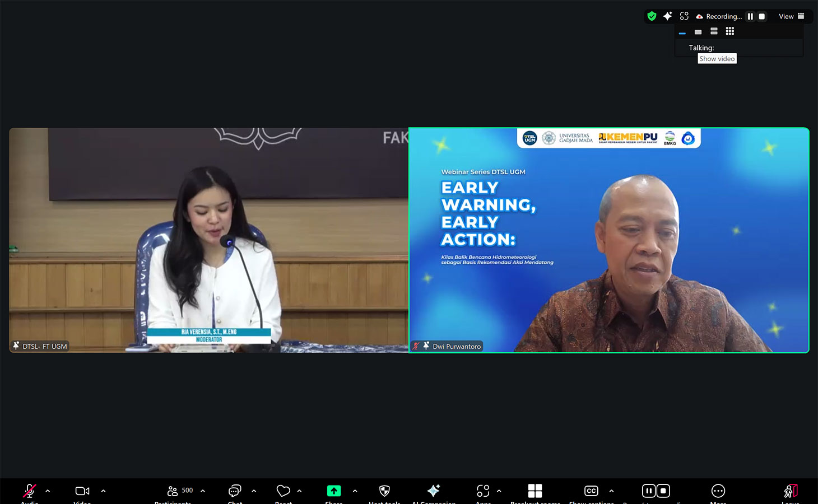Open video options caret beside the camera
This screenshot has height=504, width=818.
pyautogui.click(x=103, y=491)
